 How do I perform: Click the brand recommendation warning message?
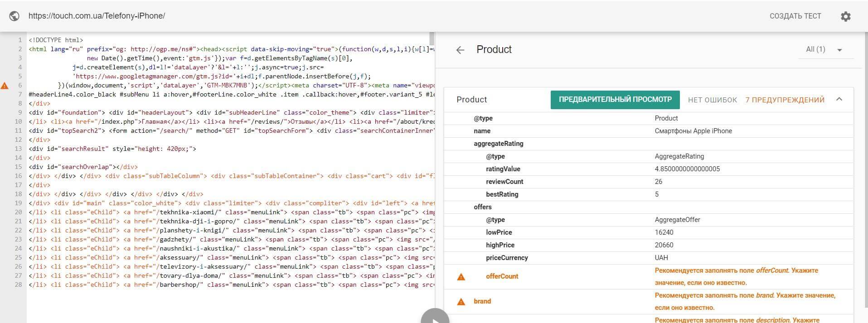coord(745,301)
